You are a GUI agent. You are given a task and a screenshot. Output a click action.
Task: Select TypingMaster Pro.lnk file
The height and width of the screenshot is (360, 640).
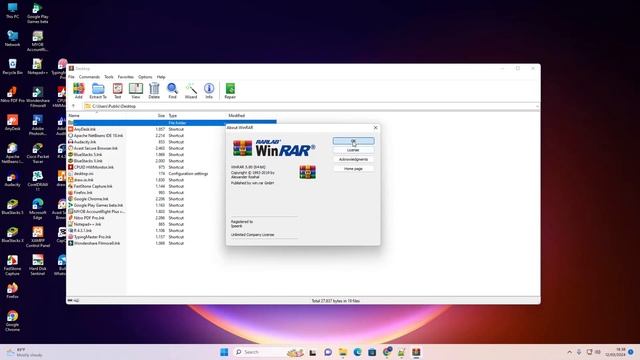[x=92, y=237]
